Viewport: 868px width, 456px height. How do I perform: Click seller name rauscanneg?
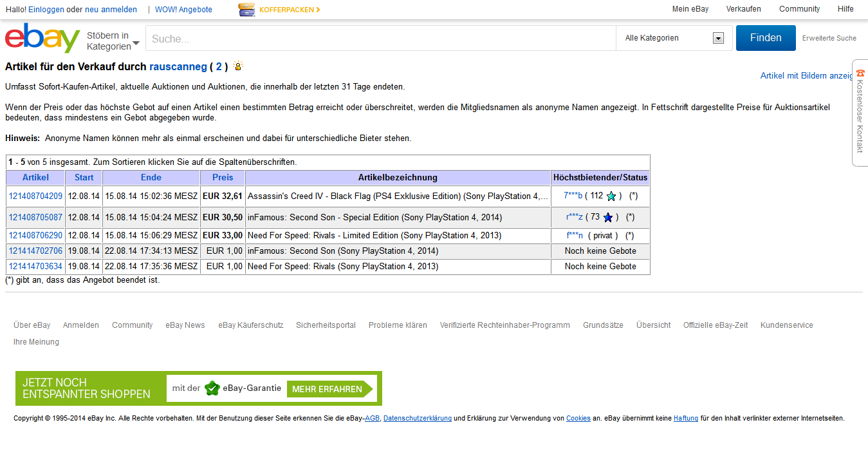tap(178, 66)
